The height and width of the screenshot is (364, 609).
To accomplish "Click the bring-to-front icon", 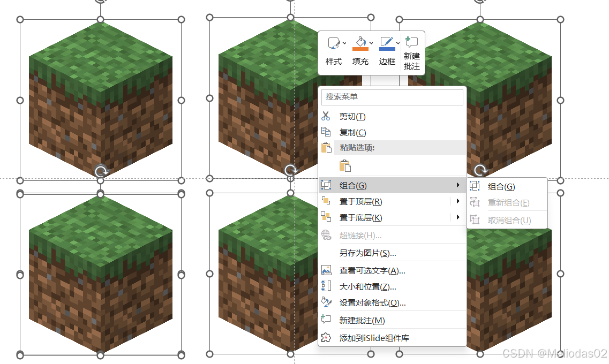I will click(326, 201).
